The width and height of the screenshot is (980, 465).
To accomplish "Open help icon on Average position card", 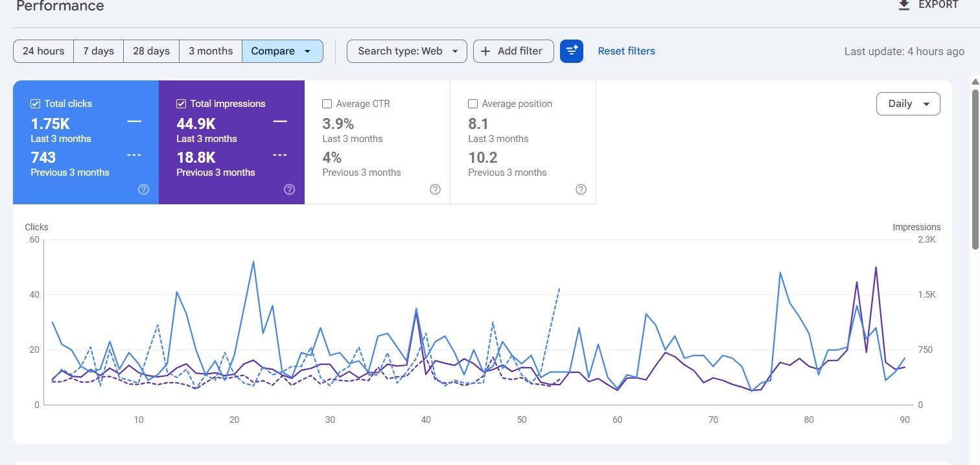I will [581, 189].
